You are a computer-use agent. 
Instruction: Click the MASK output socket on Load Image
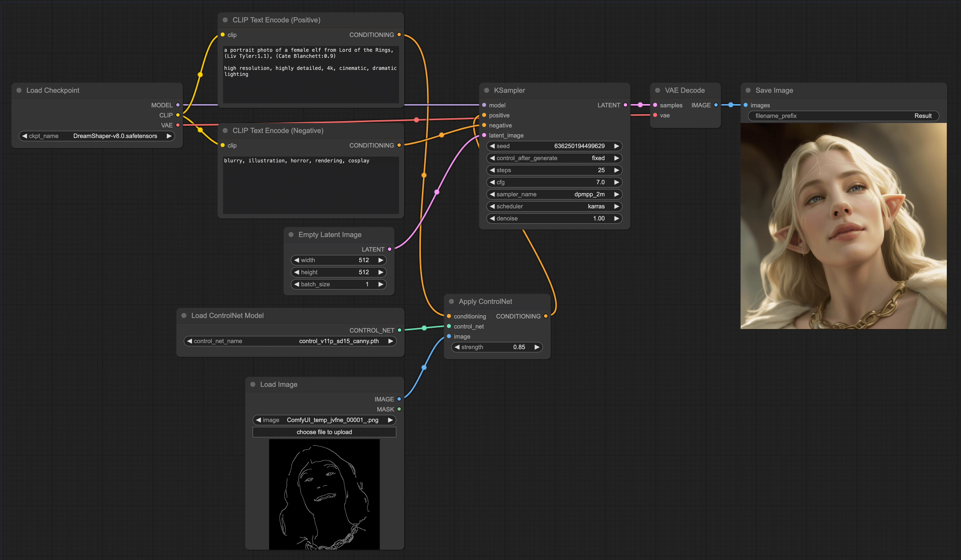pyautogui.click(x=399, y=409)
